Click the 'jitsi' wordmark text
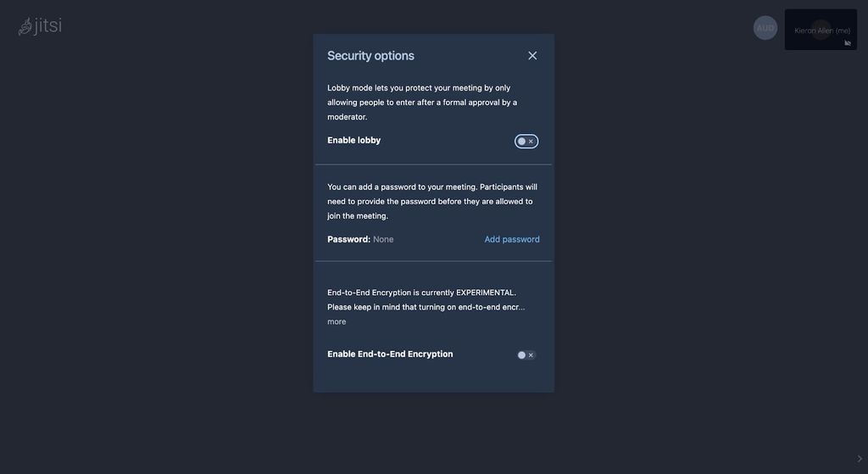The image size is (868, 474). (48, 26)
